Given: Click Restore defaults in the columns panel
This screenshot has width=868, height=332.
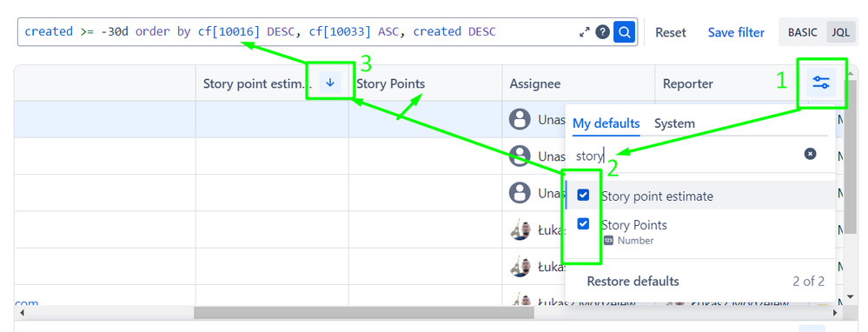Looking at the screenshot, I should 633,281.
